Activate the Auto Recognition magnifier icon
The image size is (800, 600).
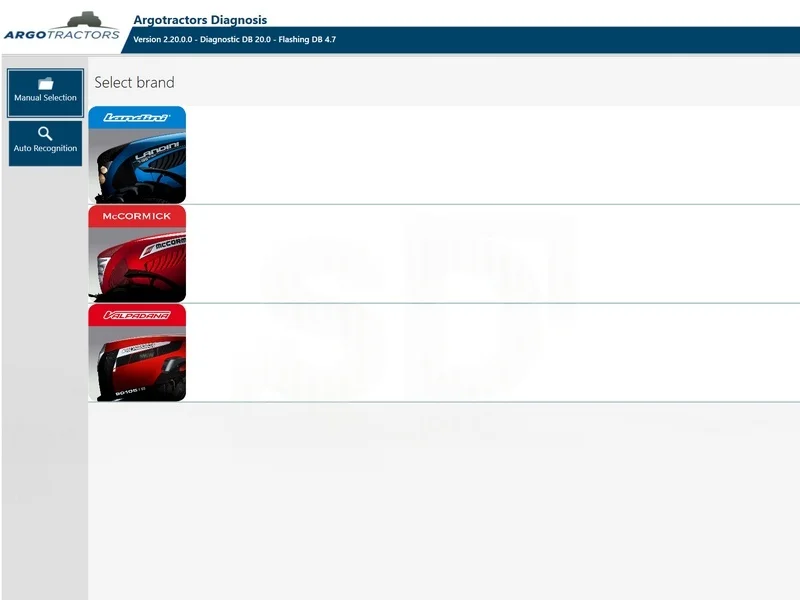[x=44, y=132]
